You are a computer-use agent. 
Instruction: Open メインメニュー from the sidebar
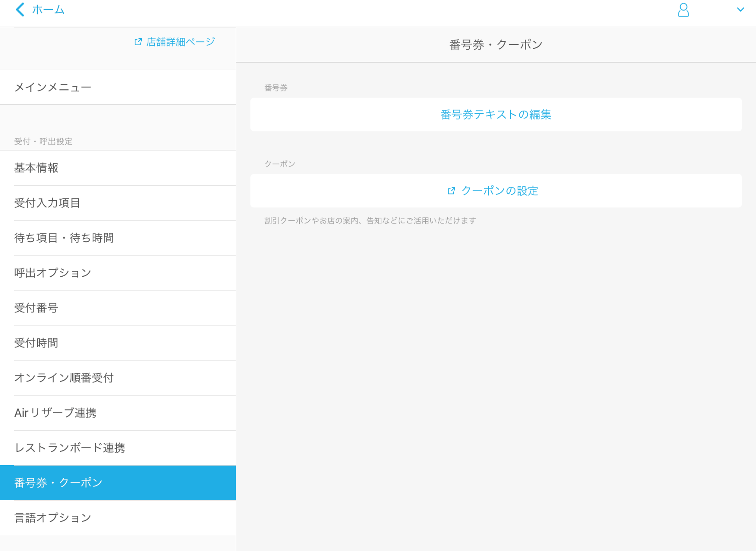point(52,87)
